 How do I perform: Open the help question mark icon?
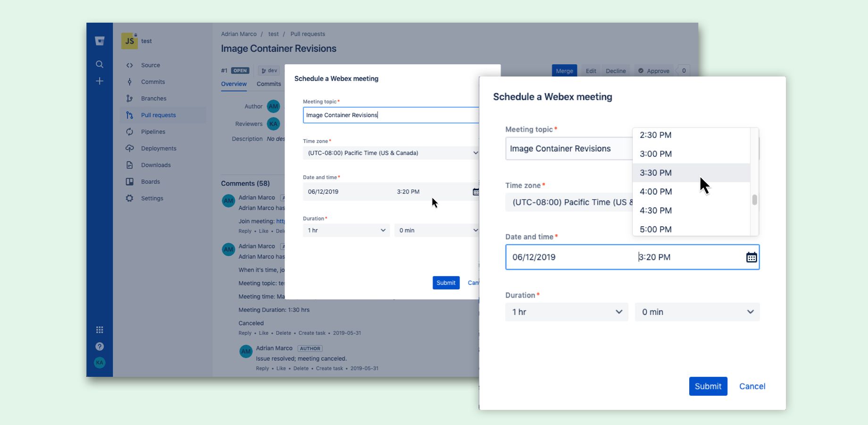[100, 347]
